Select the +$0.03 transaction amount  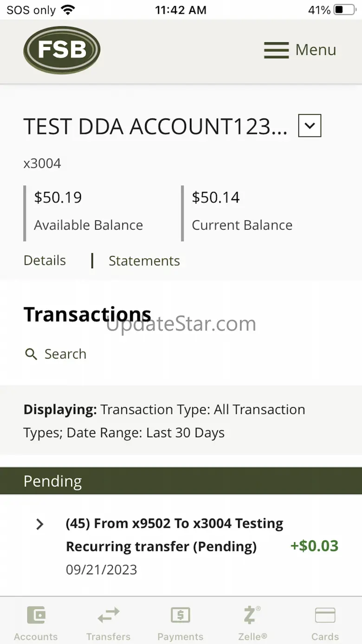(314, 546)
